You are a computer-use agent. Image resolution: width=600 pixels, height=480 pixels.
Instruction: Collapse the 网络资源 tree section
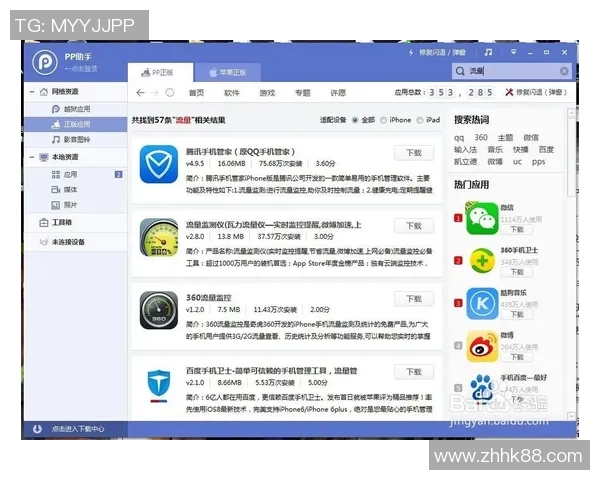32,92
